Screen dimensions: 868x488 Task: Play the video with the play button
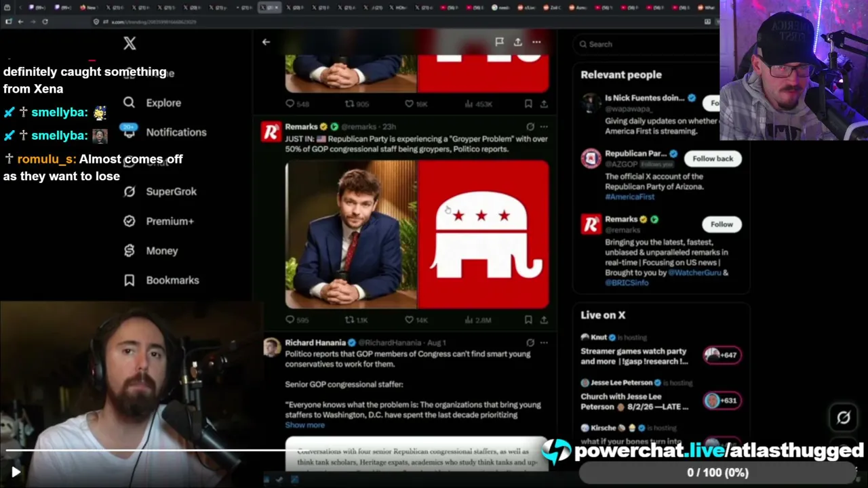tap(16, 472)
